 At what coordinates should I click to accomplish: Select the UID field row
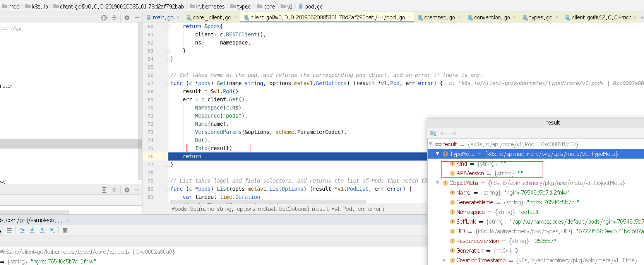point(536,231)
